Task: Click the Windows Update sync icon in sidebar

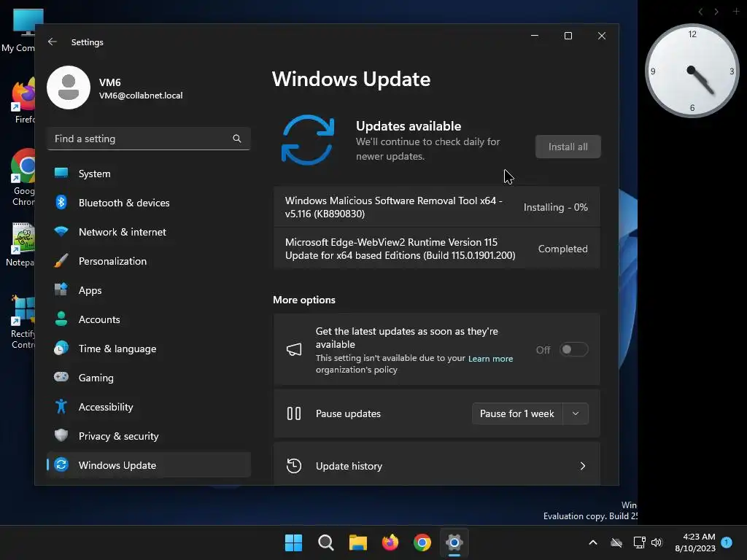Action: [61, 464]
